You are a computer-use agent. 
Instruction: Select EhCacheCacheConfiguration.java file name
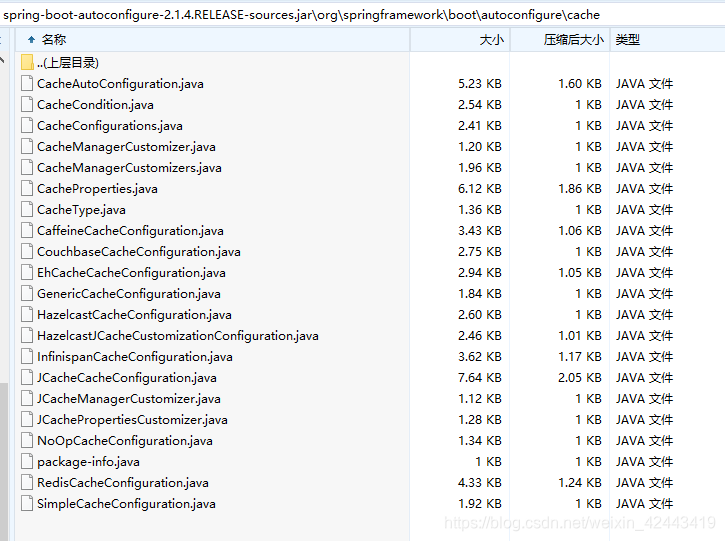tap(131, 273)
